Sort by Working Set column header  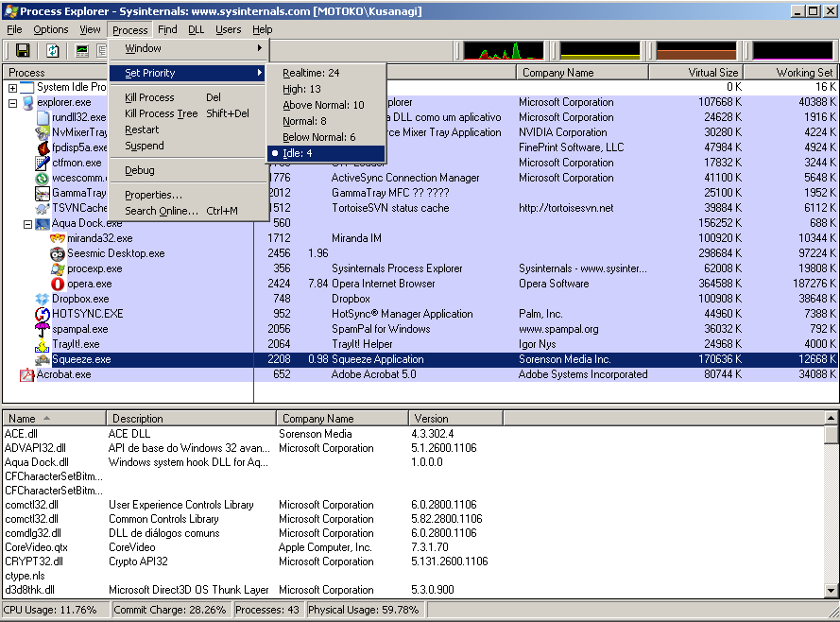pyautogui.click(x=791, y=73)
